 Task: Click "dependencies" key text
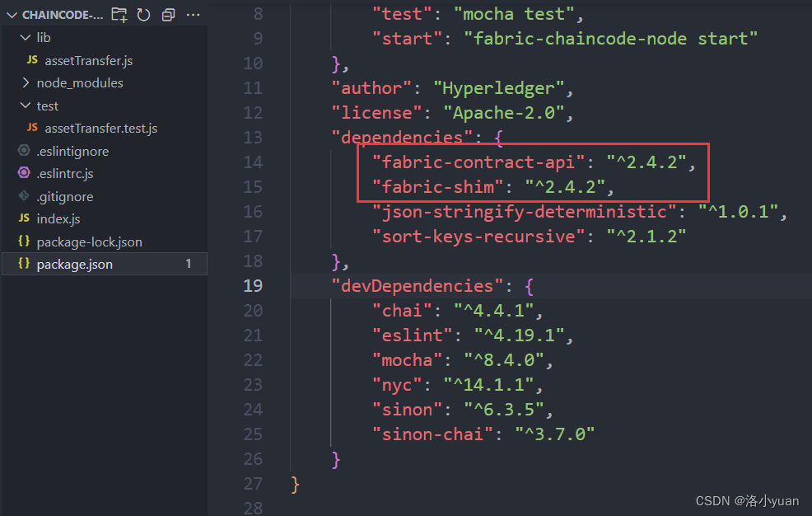[x=403, y=138]
